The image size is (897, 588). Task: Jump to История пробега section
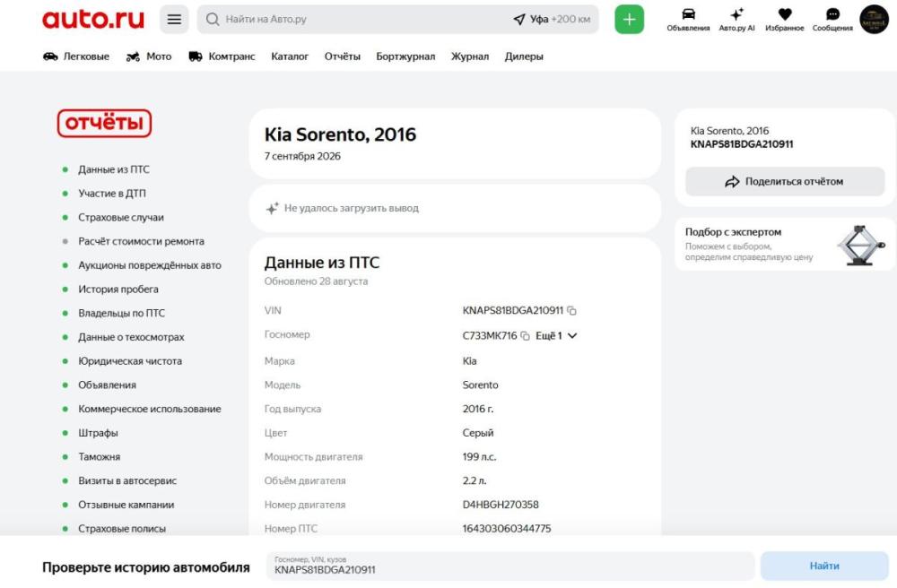[x=118, y=290]
